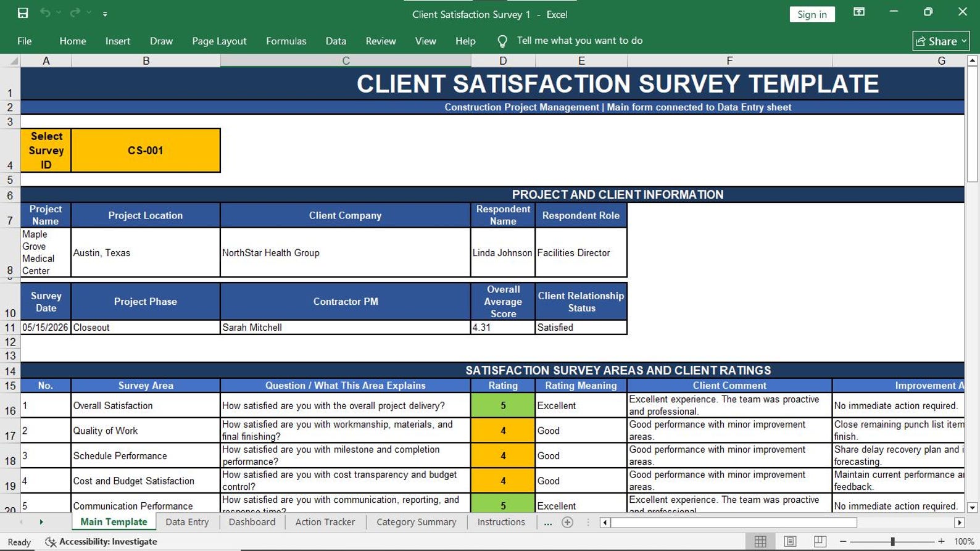Switch to the Instructions sheet tab
The height and width of the screenshot is (551, 980).
(501, 522)
